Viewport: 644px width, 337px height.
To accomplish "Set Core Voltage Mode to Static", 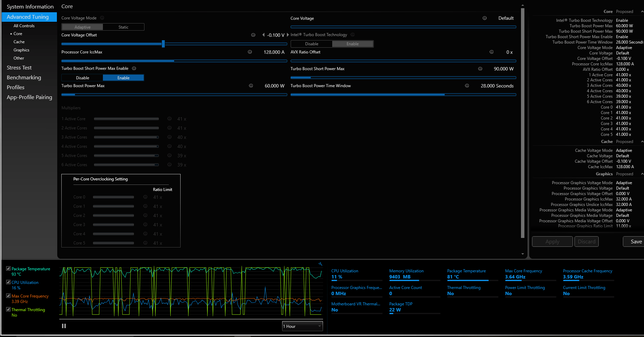I will click(123, 27).
